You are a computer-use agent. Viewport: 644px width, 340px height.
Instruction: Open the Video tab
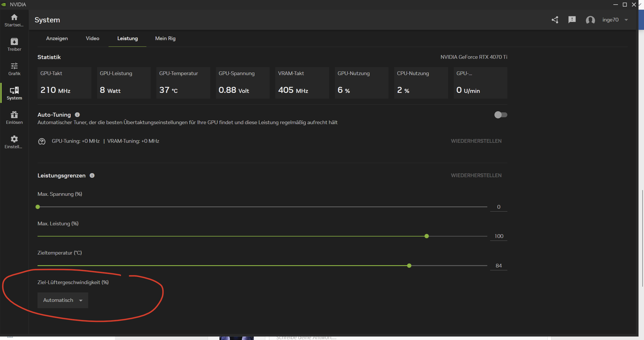click(93, 38)
